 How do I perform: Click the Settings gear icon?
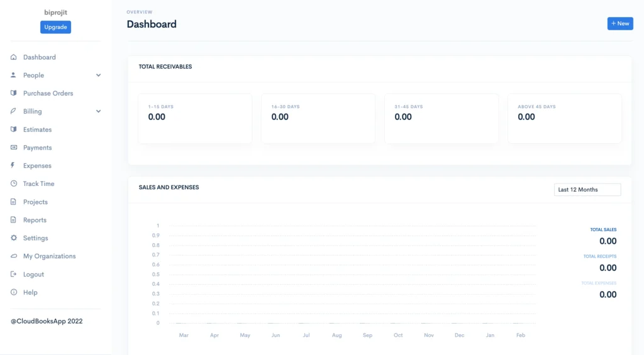click(14, 238)
